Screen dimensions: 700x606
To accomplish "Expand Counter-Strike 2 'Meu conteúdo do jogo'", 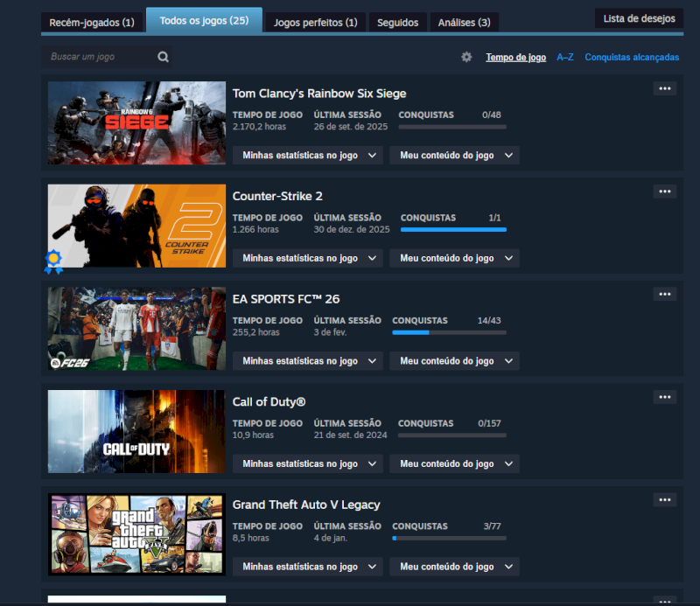I will 454,258.
